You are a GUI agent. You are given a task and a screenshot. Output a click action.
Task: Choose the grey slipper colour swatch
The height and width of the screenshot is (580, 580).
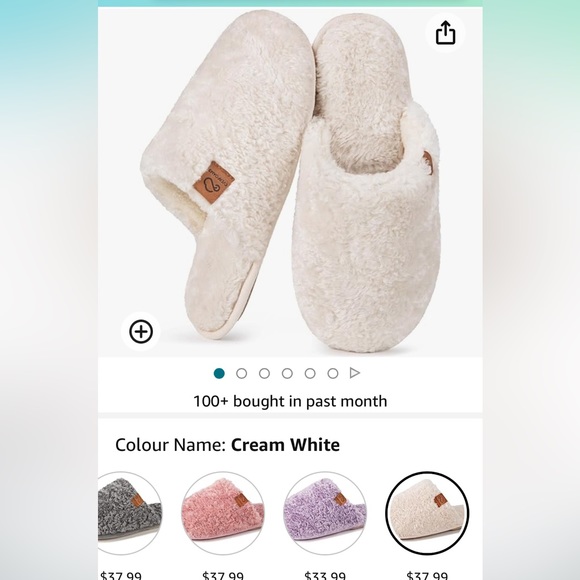(129, 513)
